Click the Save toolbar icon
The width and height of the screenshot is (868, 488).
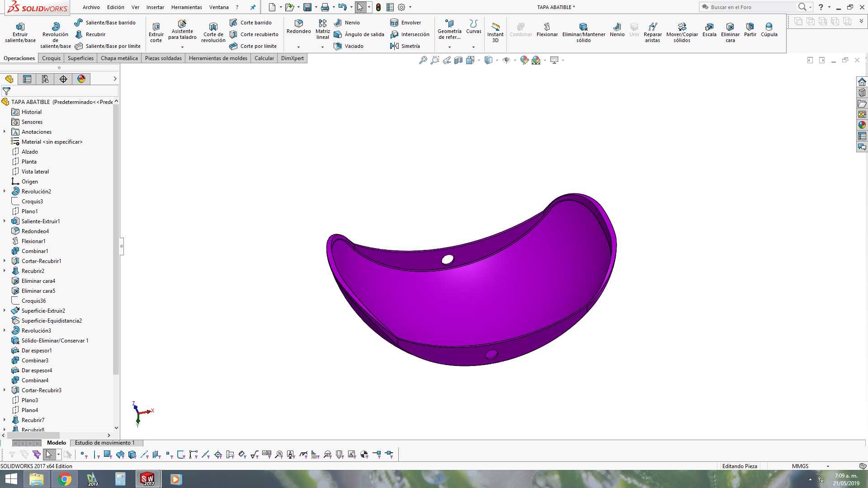307,7
